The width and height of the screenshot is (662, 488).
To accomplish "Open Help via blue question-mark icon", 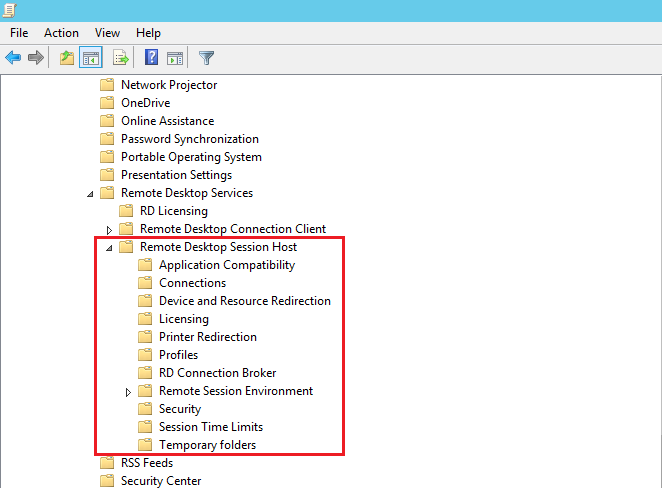I will [x=152, y=58].
